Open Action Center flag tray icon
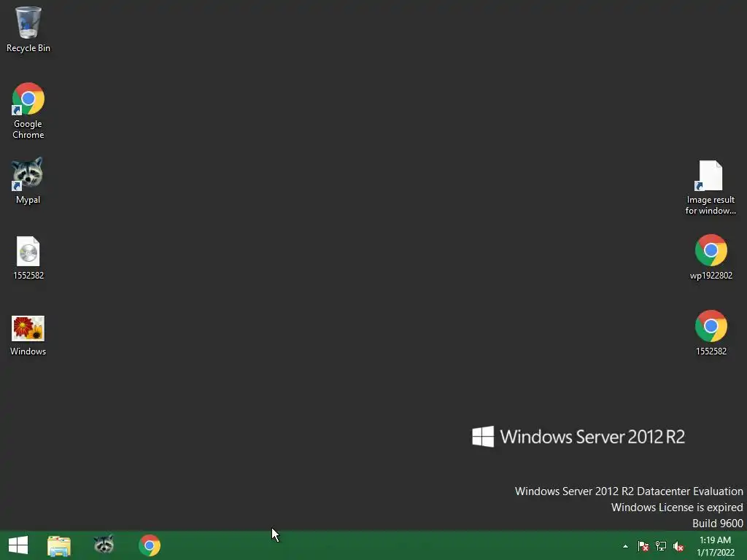 (x=643, y=546)
